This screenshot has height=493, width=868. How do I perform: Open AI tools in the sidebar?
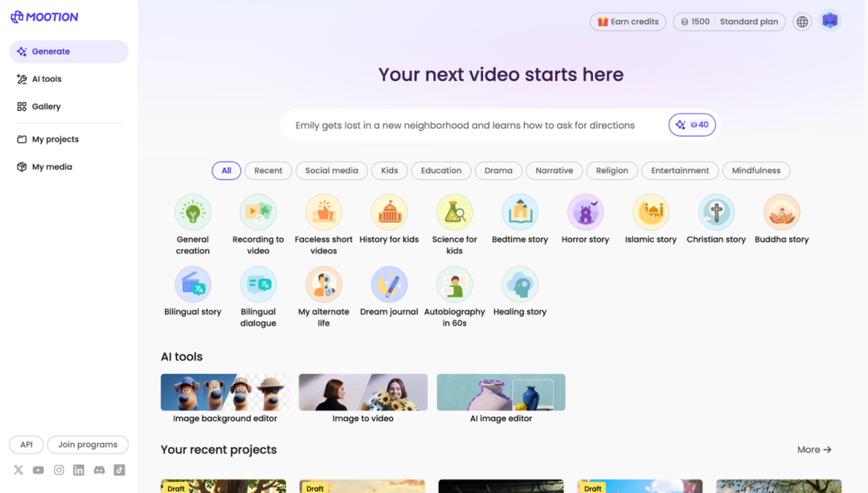point(47,79)
